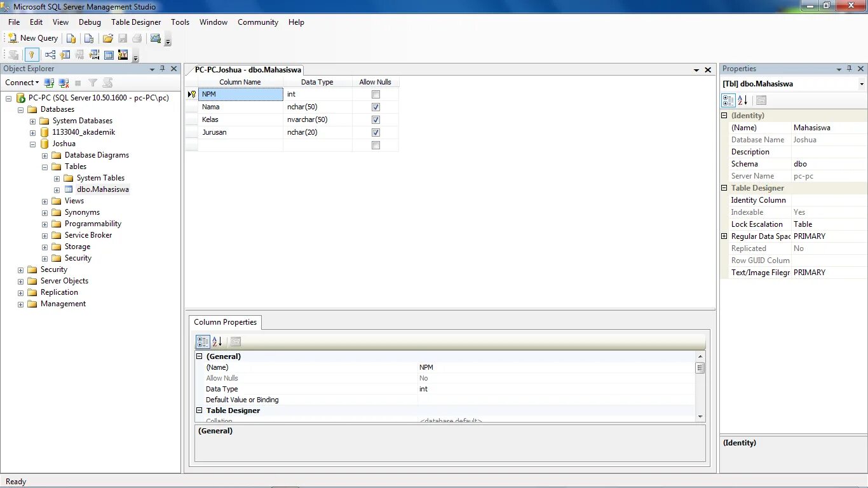868x488 pixels.
Task: Open the Table Designer menu
Action: 136,22
